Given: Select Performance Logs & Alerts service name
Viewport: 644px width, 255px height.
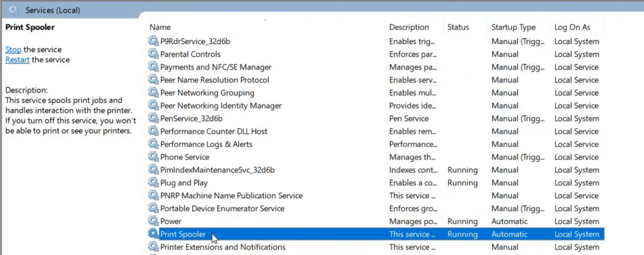Looking at the screenshot, I should click(x=206, y=144).
